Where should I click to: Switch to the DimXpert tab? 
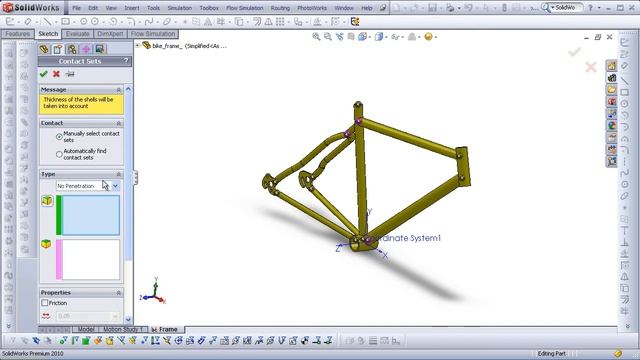[x=110, y=34]
